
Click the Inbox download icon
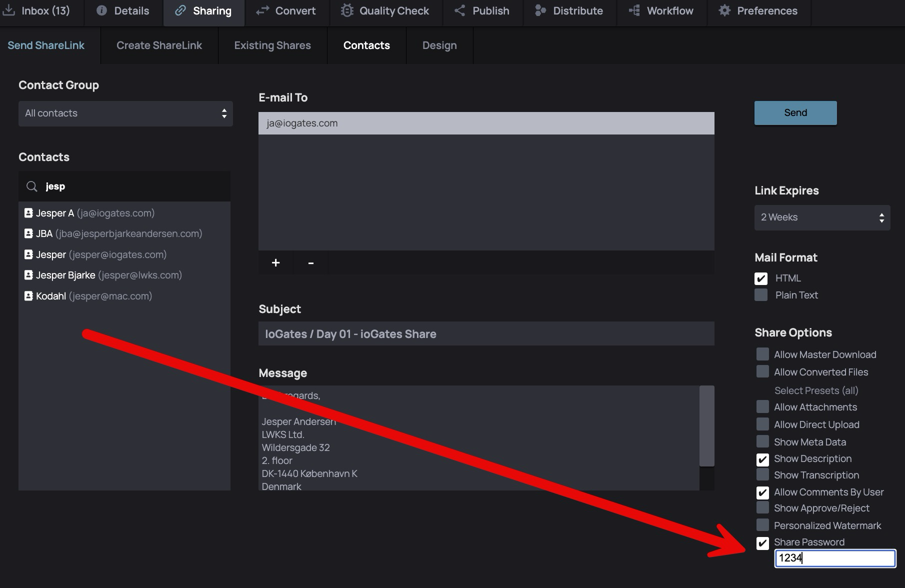(9, 10)
